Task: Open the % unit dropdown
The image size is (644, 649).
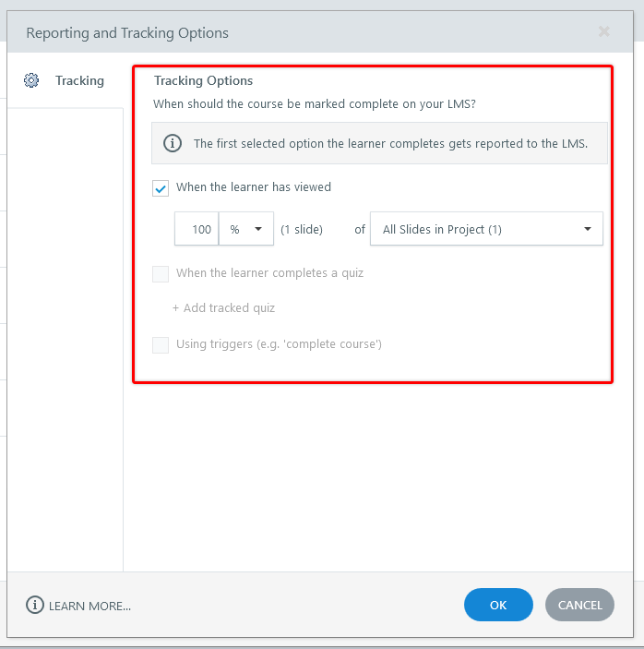Action: 246,230
